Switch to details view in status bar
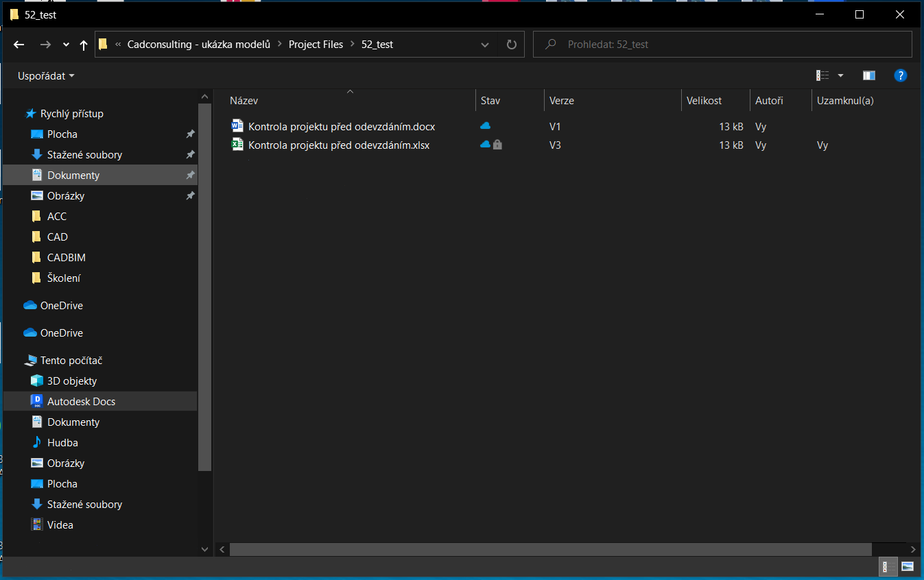 tap(886, 567)
